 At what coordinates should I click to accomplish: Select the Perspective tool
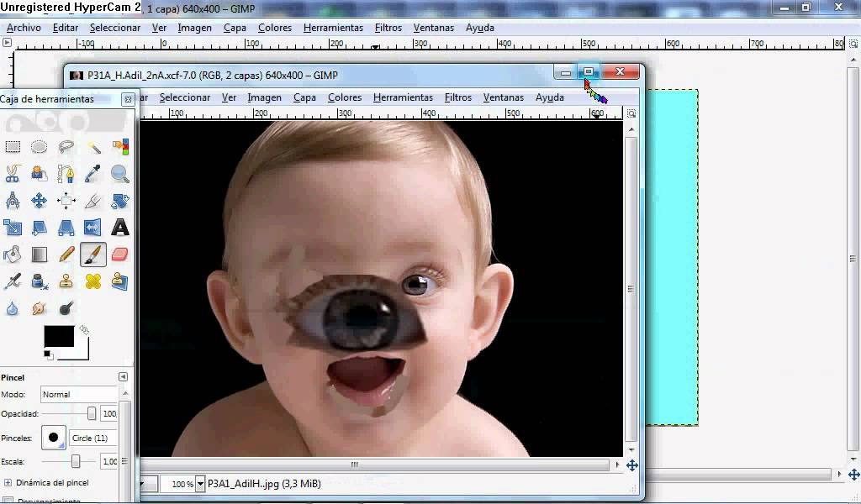pyautogui.click(x=66, y=228)
